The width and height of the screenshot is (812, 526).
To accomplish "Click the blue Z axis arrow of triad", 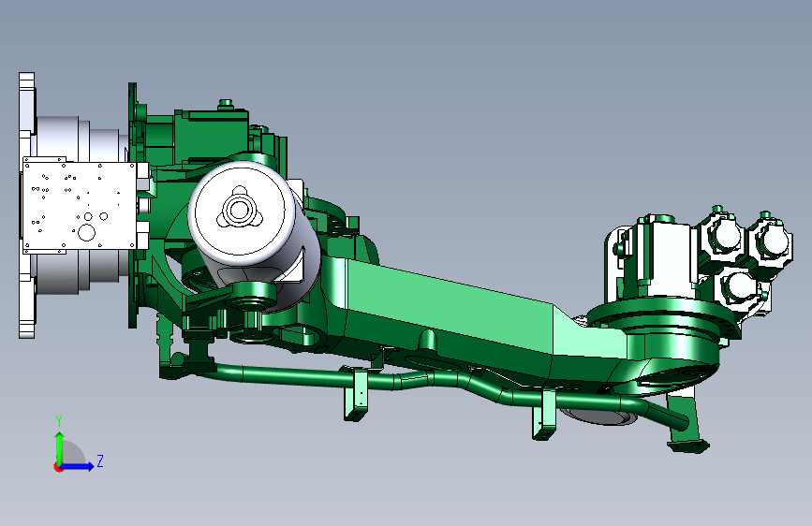I will click(77, 466).
